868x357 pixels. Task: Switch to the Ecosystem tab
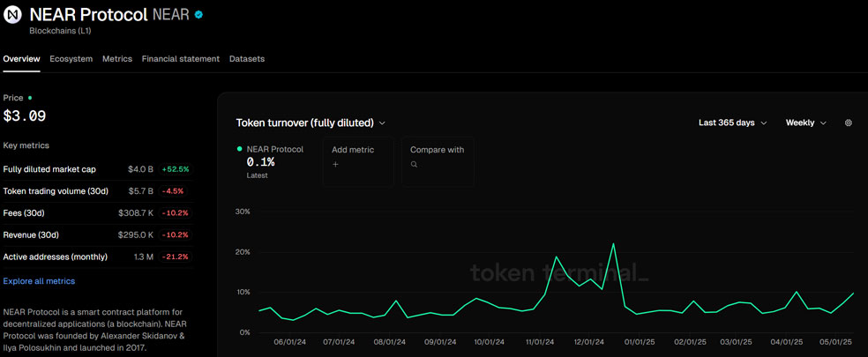[71, 59]
